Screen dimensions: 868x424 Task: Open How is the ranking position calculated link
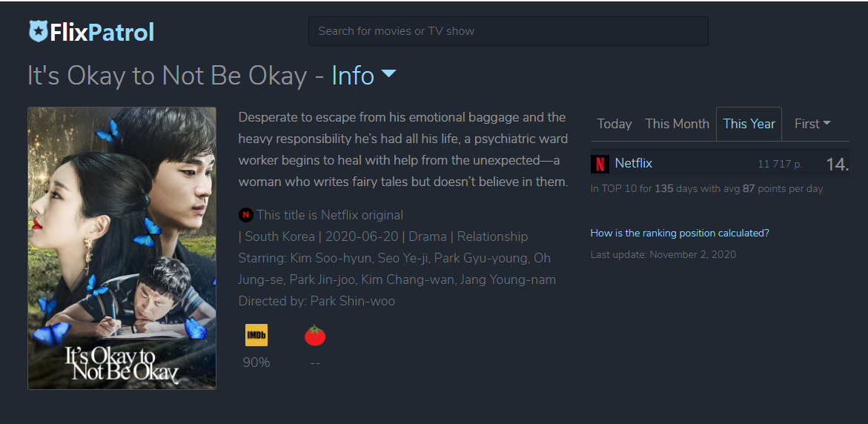[x=680, y=233]
